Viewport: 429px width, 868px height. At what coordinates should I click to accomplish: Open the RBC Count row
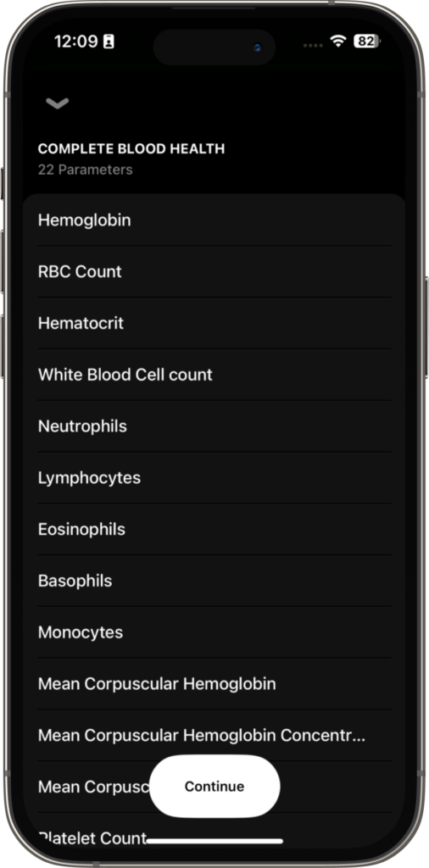click(214, 272)
